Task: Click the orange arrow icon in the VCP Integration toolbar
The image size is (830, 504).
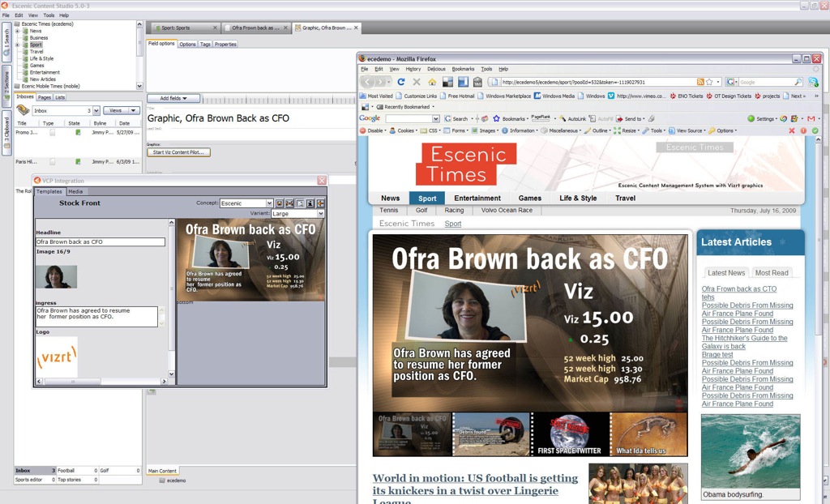Action: click(320, 203)
